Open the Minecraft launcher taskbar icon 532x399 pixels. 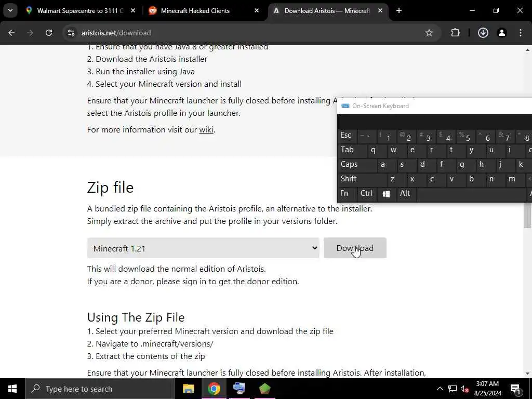coord(264,389)
